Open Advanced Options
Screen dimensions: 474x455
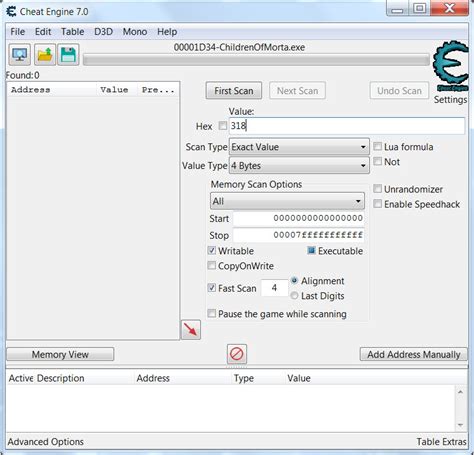(45, 442)
